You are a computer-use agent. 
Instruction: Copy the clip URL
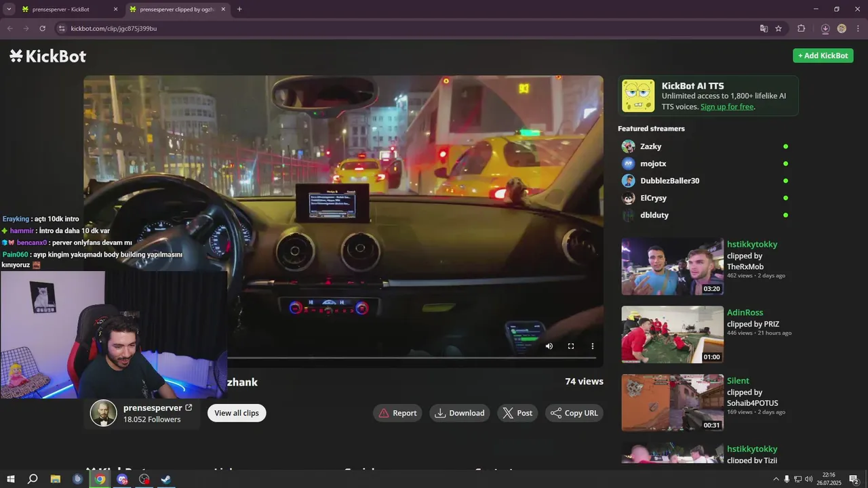point(574,413)
